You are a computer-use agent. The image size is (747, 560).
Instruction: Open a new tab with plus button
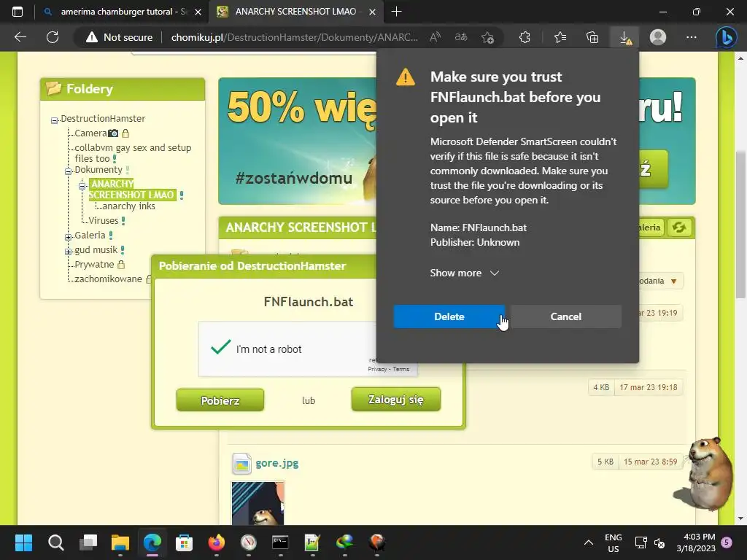(x=396, y=12)
